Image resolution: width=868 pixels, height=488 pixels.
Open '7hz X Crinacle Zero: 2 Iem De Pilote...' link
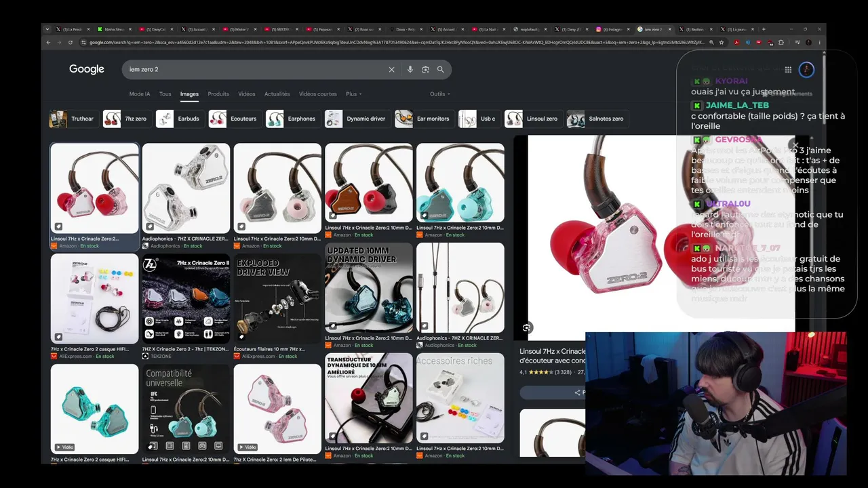[277, 460]
